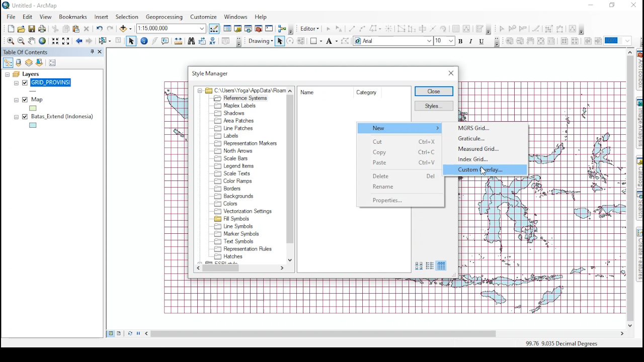Screen dimensions: 644x362
Task: Open the Go To XY tool
Action: (x=212, y=41)
